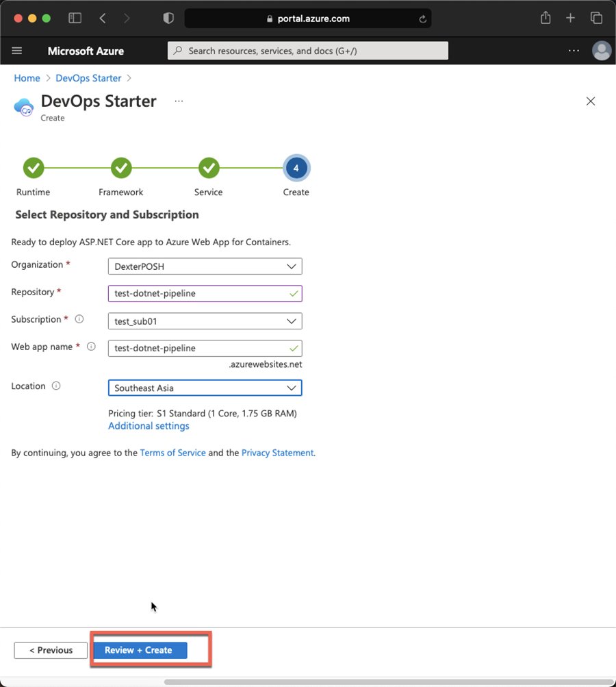Click the Safari share icon

point(546,18)
